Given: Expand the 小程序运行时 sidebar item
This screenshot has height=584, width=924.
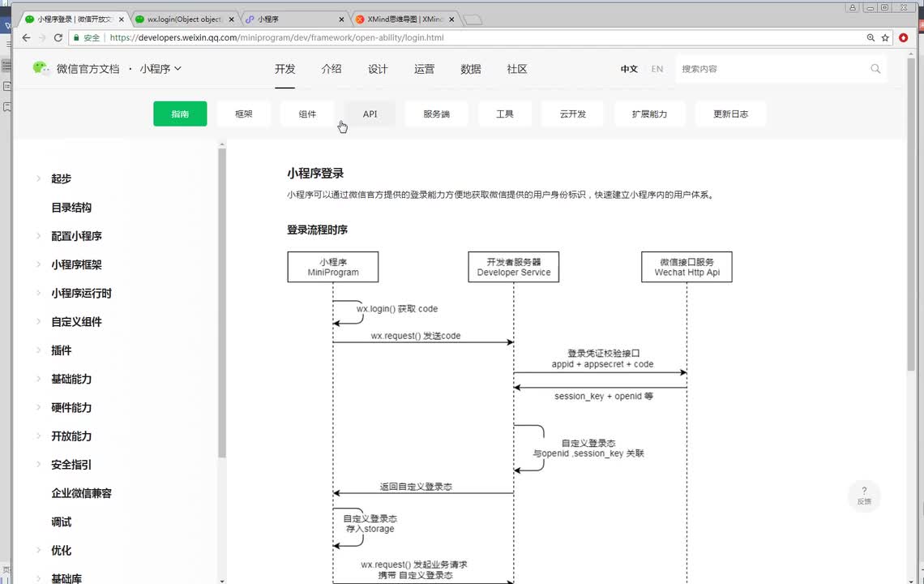Looking at the screenshot, I should click(81, 293).
